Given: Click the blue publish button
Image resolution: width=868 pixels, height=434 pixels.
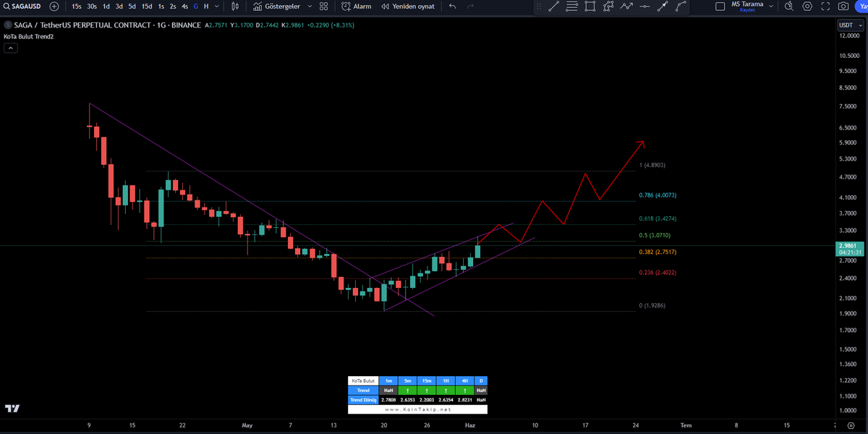Looking at the screenshot, I should tap(861, 6).
